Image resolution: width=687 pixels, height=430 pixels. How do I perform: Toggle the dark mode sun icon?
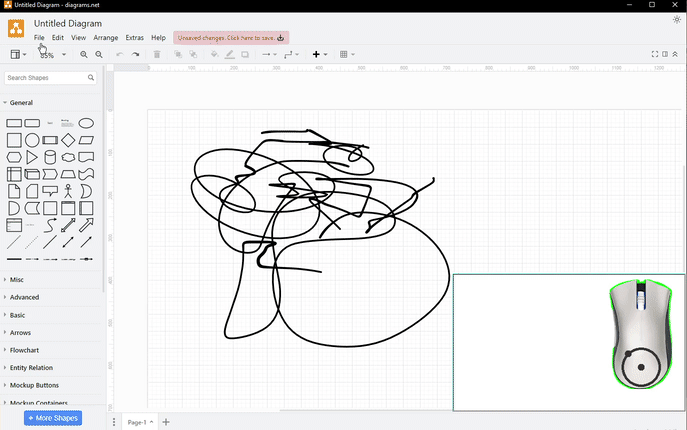coord(676,20)
